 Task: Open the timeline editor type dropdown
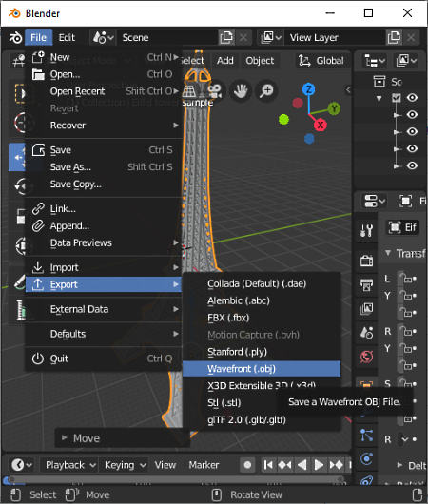tap(22, 465)
